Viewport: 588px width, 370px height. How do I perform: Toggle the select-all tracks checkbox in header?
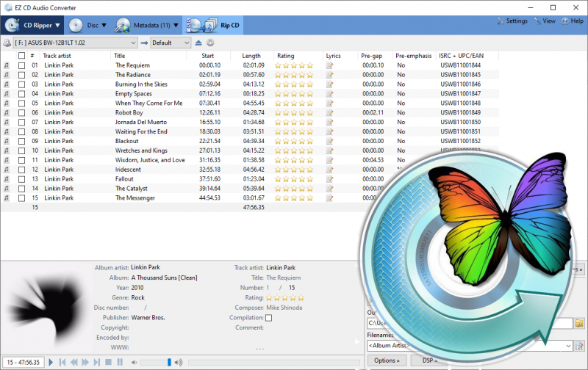pyautogui.click(x=22, y=56)
